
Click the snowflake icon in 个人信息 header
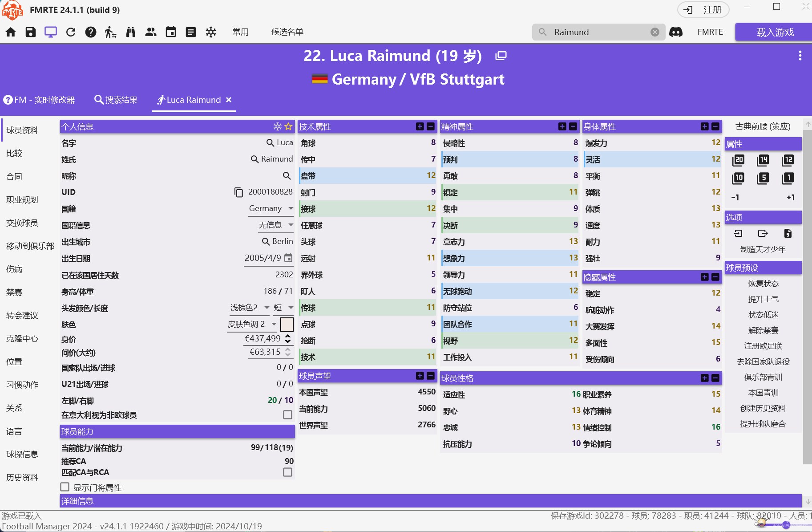(x=278, y=126)
